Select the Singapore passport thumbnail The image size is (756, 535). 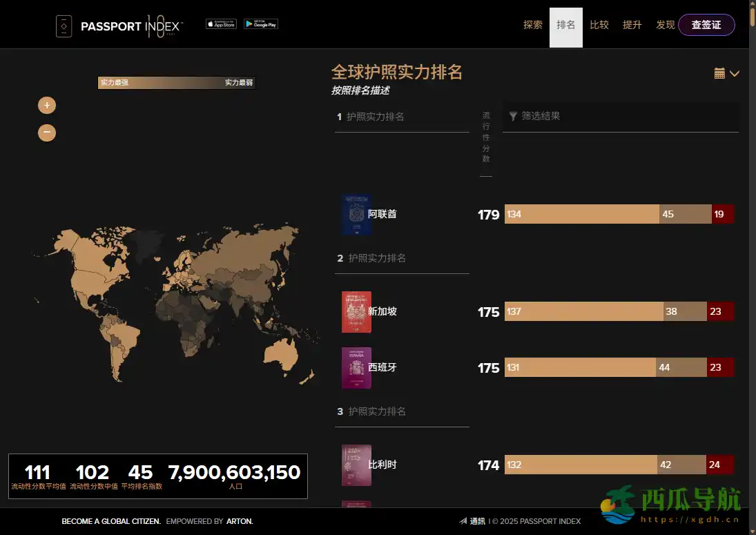pyautogui.click(x=356, y=312)
